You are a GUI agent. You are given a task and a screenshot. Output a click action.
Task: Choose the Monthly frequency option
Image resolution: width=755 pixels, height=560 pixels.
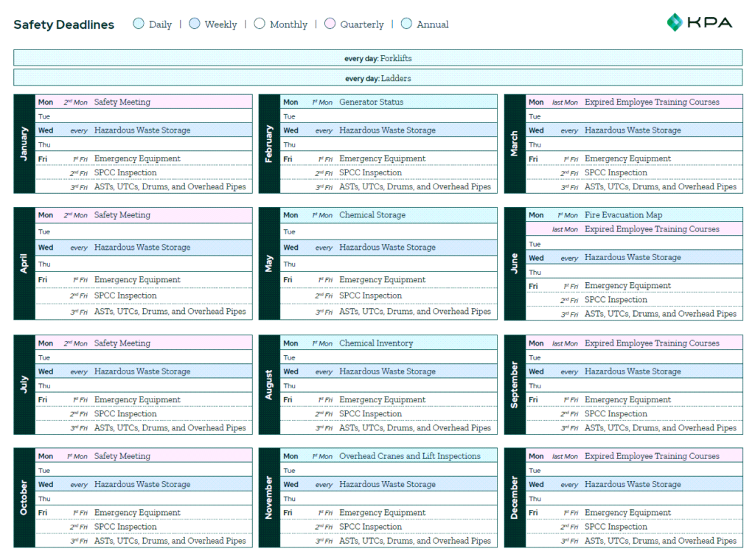click(x=260, y=24)
